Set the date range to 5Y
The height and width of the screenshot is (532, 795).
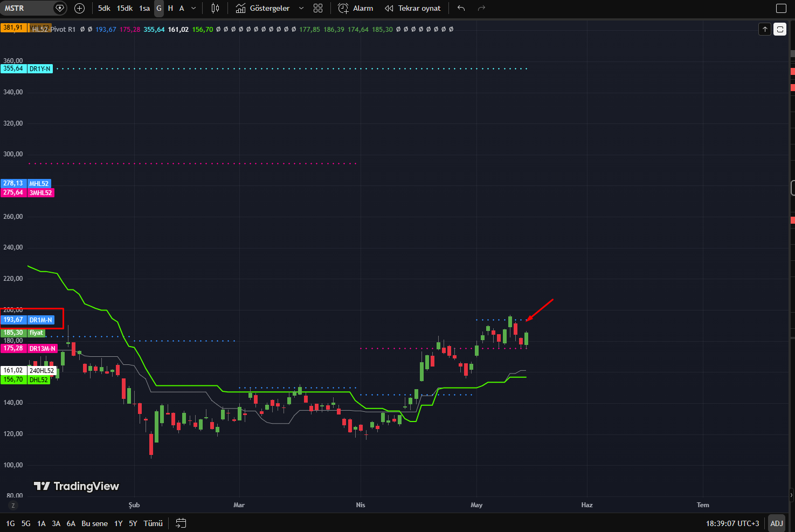(133, 523)
